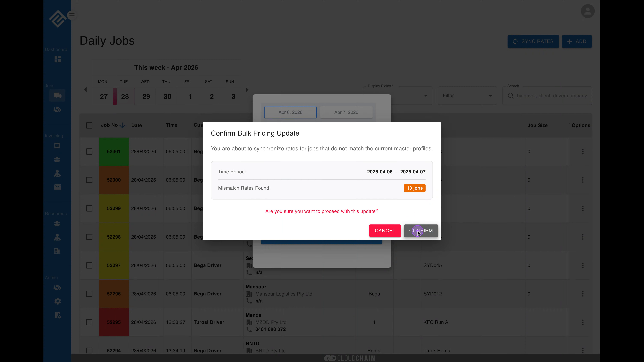This screenshot has width=644, height=362.
Task: Go to next week arrow
Action: [247, 90]
